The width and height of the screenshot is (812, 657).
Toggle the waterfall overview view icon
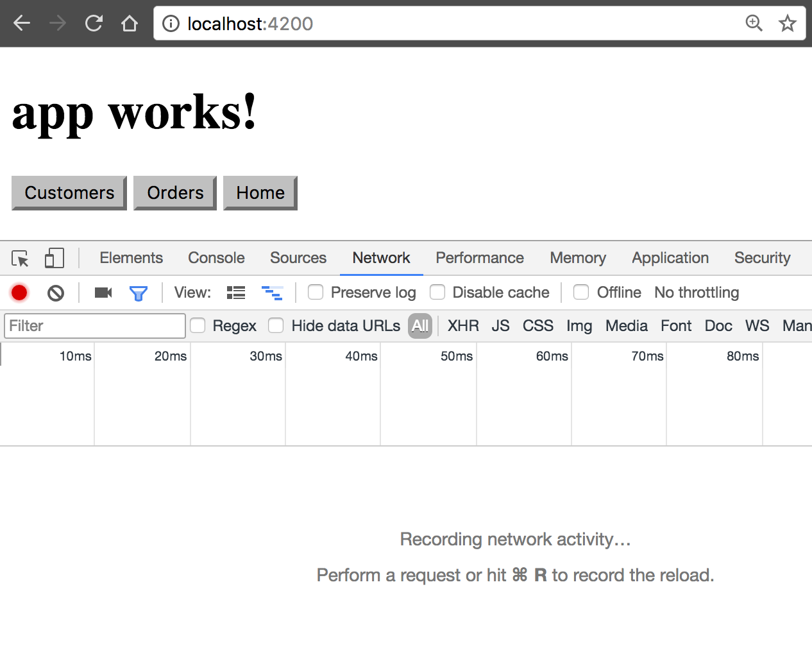(272, 293)
